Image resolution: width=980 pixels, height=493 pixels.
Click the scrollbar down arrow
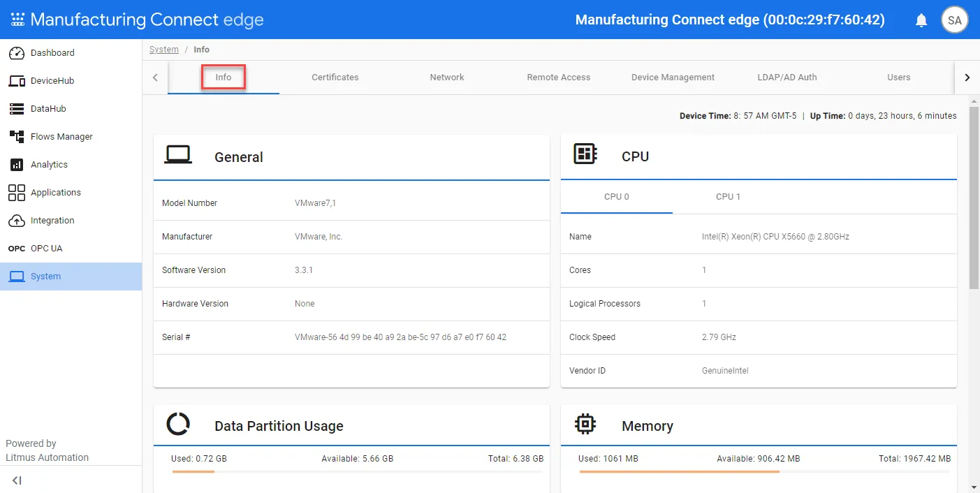(974, 487)
